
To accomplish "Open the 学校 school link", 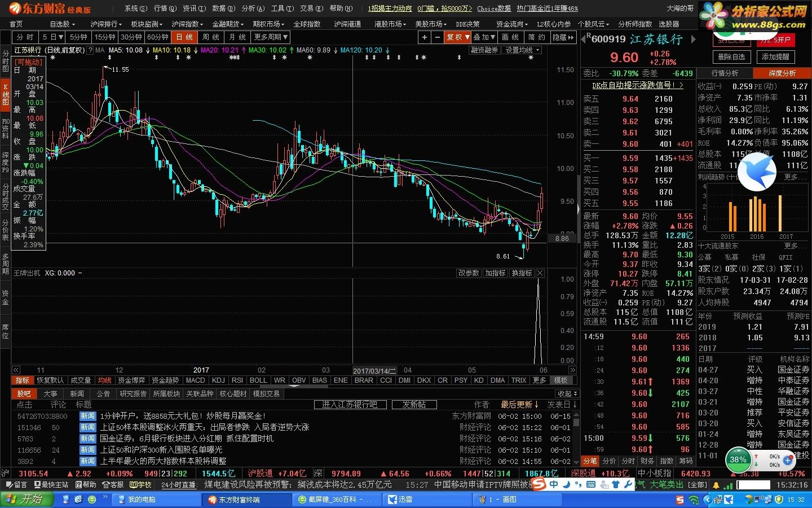I will click(140, 485).
